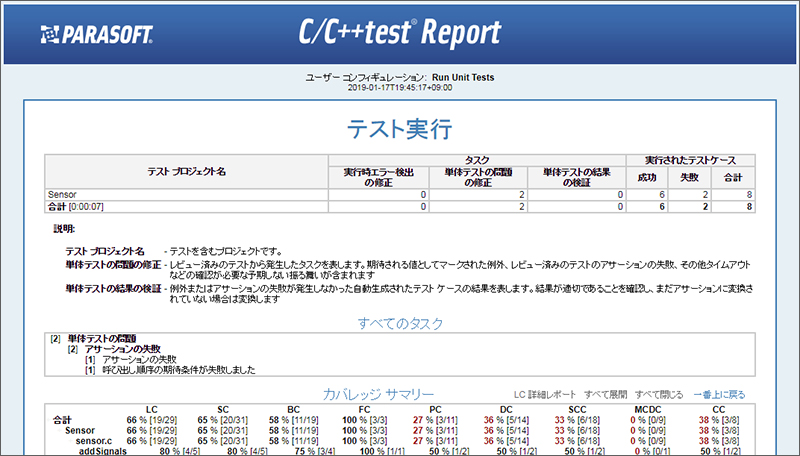Click the Sensor project name in test table

click(62, 194)
